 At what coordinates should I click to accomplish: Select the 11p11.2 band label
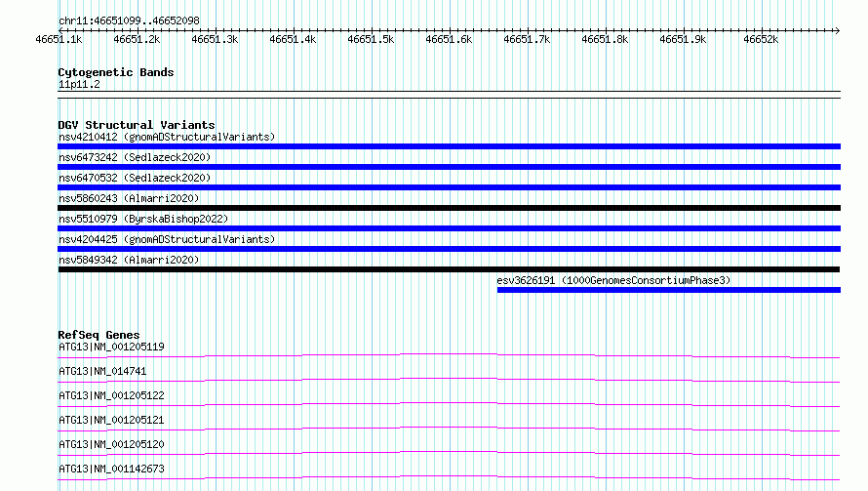tap(79, 84)
